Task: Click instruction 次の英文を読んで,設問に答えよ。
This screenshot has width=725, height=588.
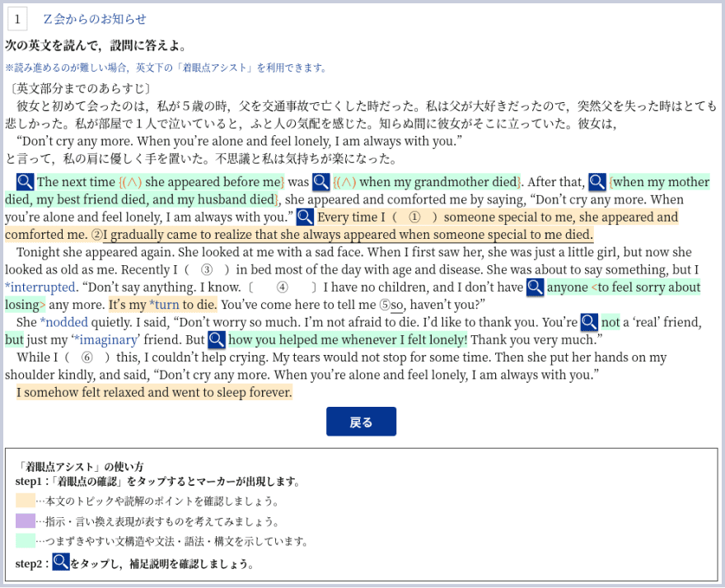Action: (96, 45)
